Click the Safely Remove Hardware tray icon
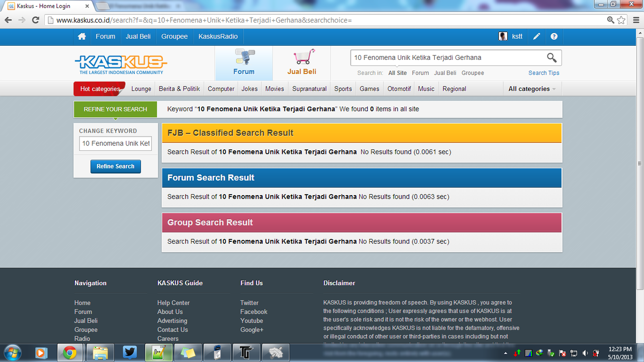644x362 pixels. tap(551, 353)
